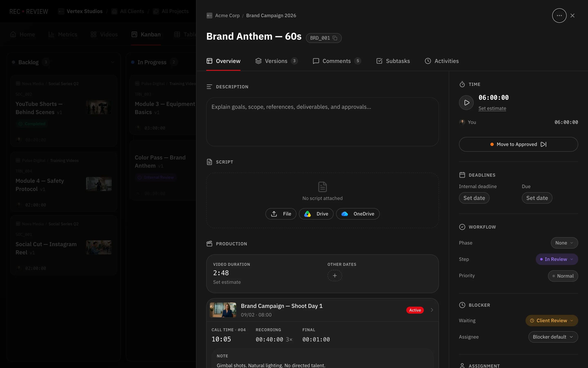Open the Phase None dropdown
This screenshot has height=368, width=588.
564,243
